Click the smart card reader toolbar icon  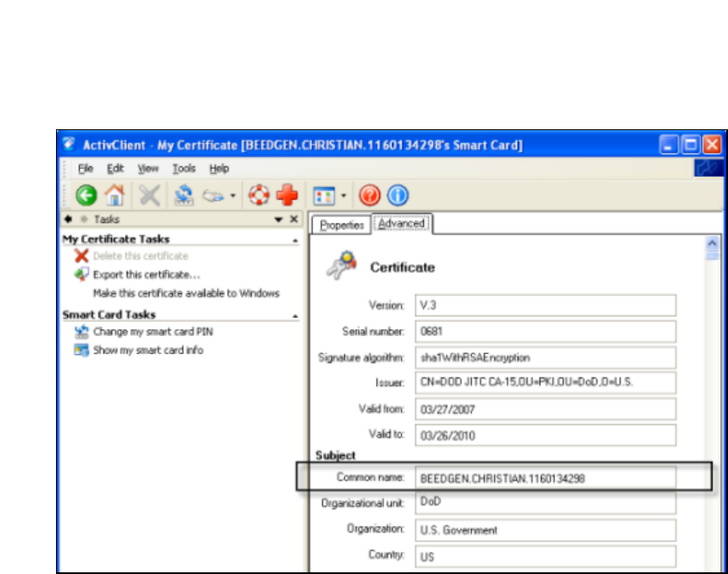pos(213,196)
